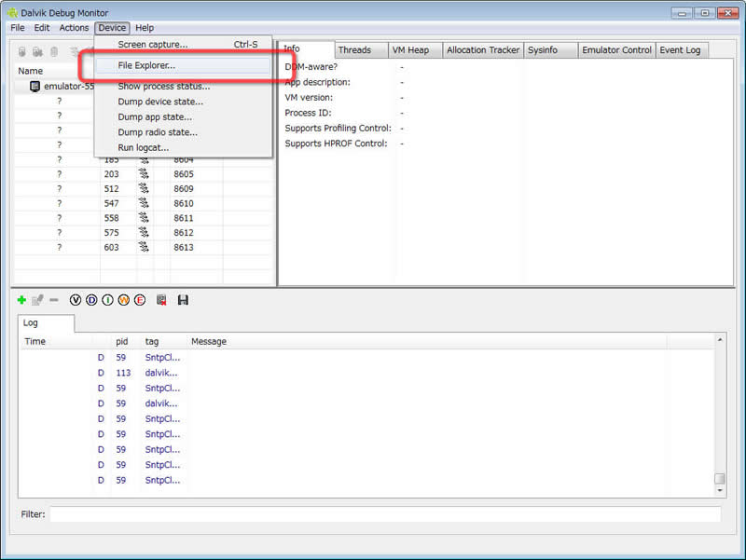This screenshot has height=560, width=746.
Task: Choose File Explorer from the Device menu
Action: (183, 65)
